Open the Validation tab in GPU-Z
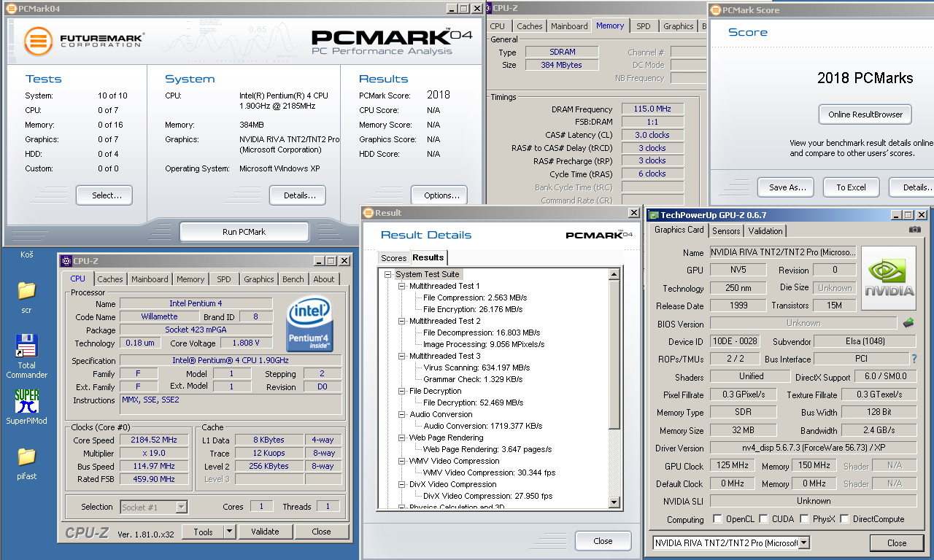 (765, 231)
